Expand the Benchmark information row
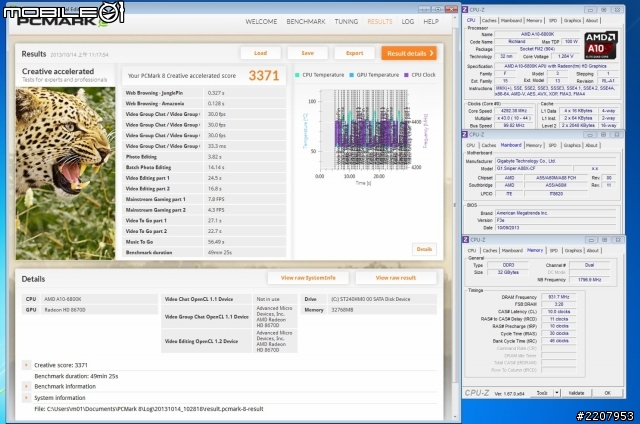The height and width of the screenshot is (424, 640). 26,386
